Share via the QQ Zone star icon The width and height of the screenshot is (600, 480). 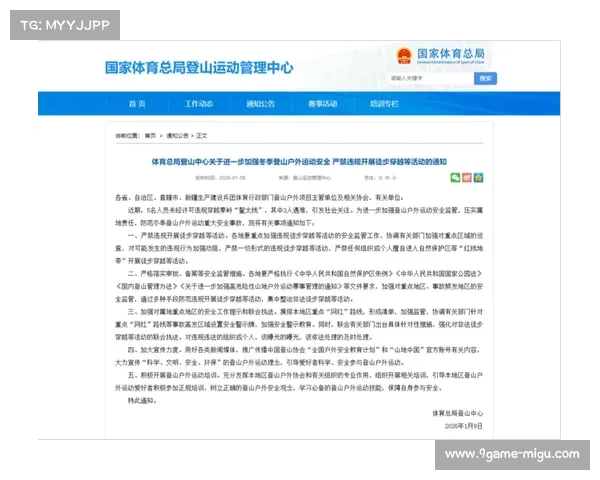click(478, 178)
